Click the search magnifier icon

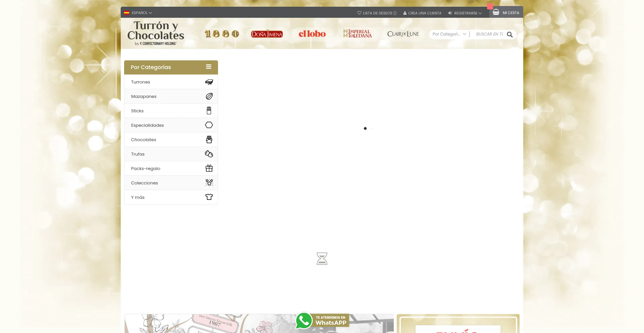509,35
